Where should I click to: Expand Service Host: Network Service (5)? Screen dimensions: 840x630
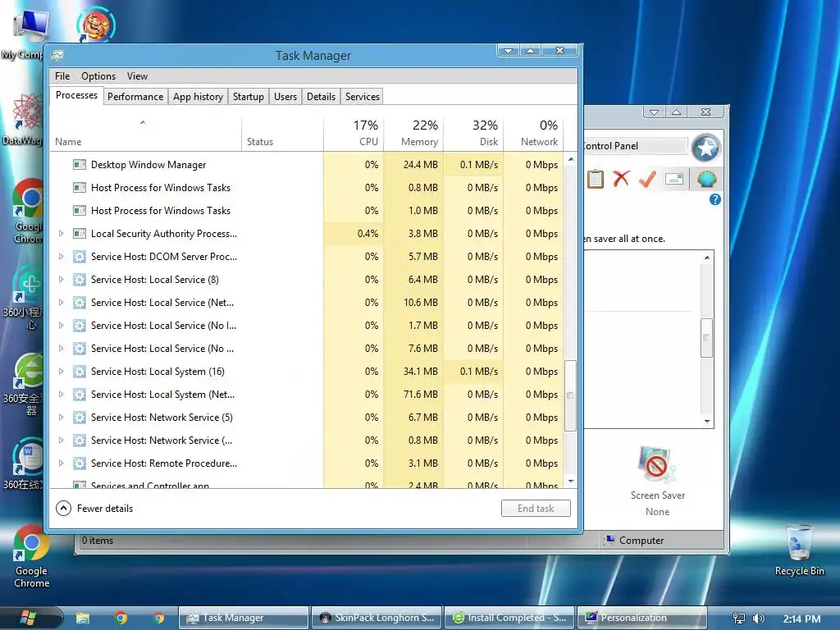[x=61, y=418]
